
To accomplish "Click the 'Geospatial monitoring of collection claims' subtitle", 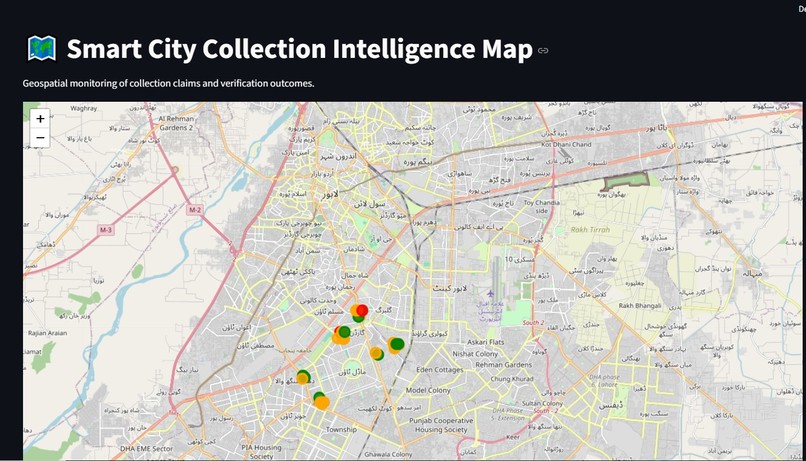I will [168, 83].
